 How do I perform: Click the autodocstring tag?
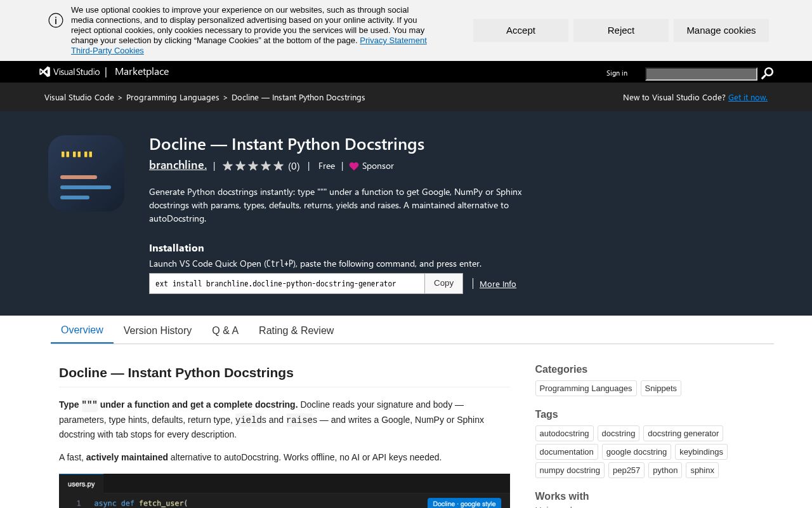point(564,434)
